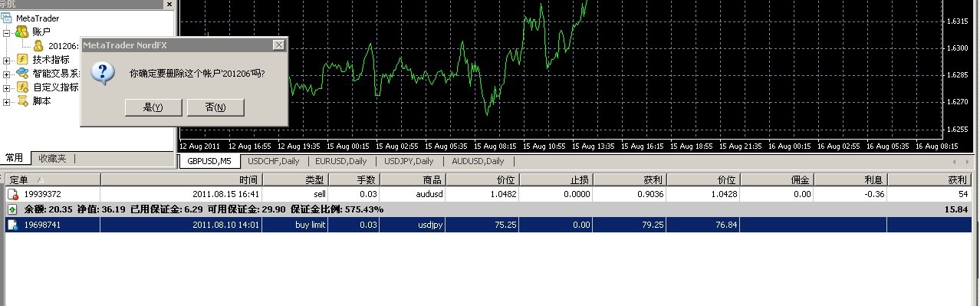Click the 自定义指标 custom indicators icon
This screenshot has height=306, width=980.
click(x=22, y=87)
